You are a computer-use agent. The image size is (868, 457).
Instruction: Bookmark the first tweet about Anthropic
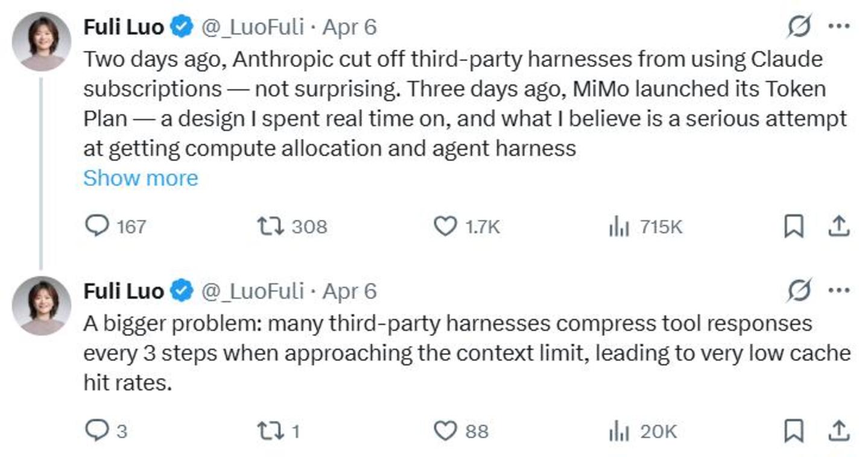[793, 226]
